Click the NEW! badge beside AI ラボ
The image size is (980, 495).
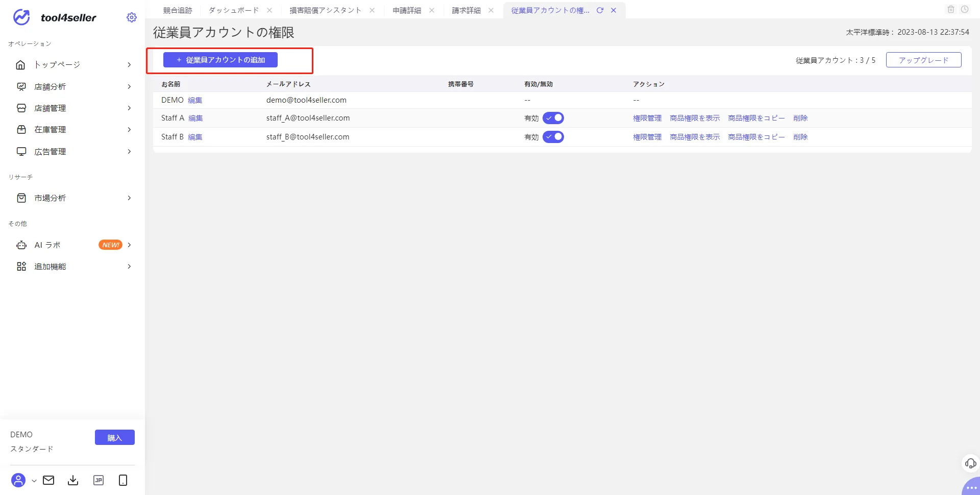[110, 245]
